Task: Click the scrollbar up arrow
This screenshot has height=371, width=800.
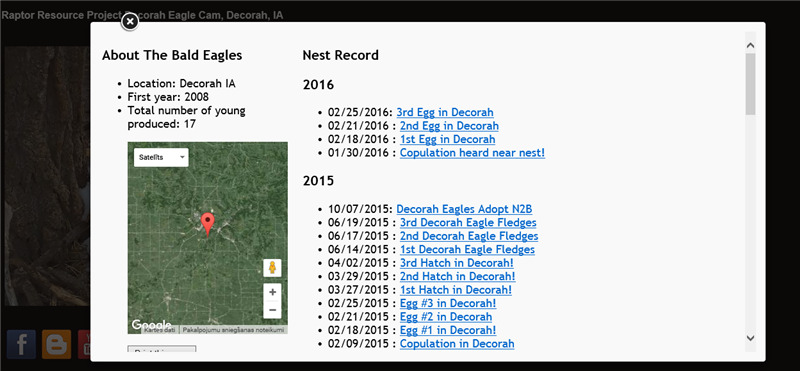Action: [x=750, y=45]
